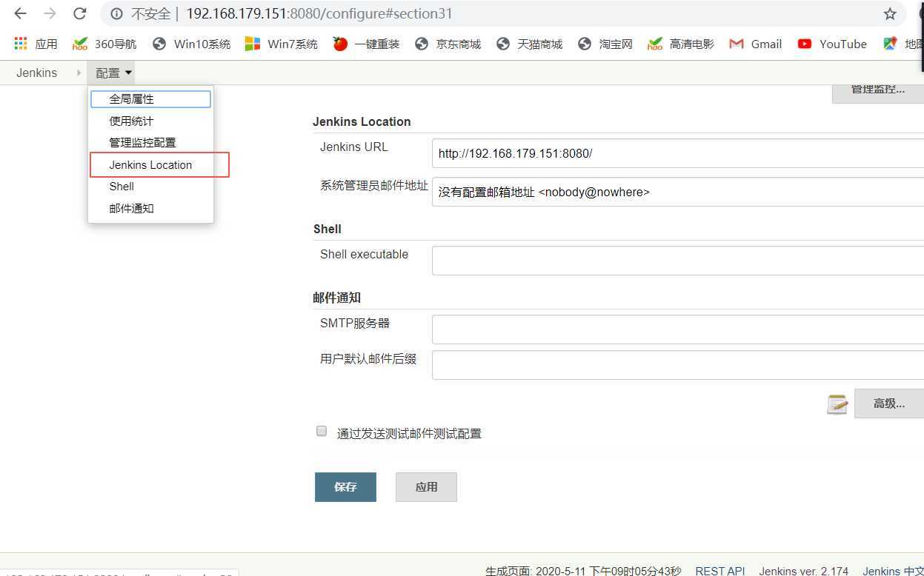The image size is (924, 576).
Task: Edit the 系统管理员邮件地址 field
Action: (x=678, y=192)
